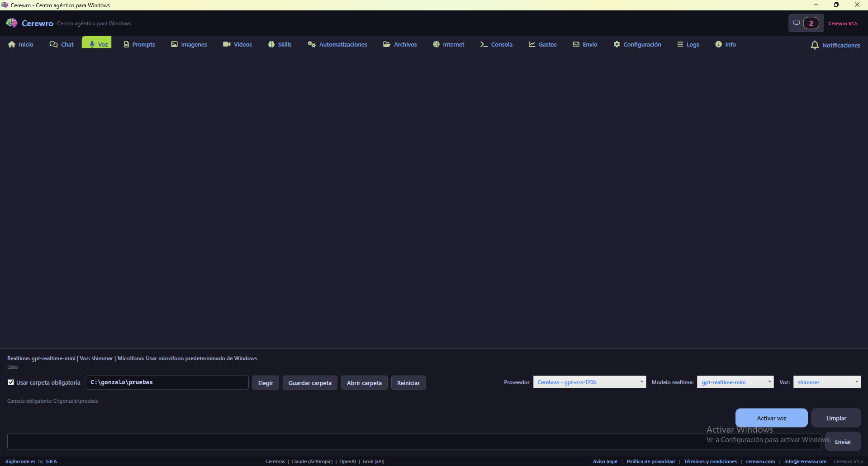Switch to the Chat tab
Viewport: 868px width, 466px height.
tap(62, 44)
